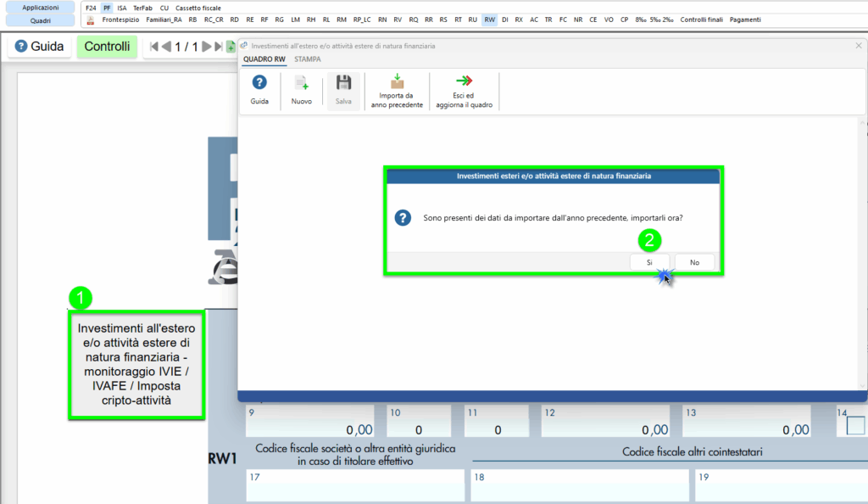The image size is (868, 504).
Task: Click field 17 Codice fiscale società
Action: (x=355, y=485)
